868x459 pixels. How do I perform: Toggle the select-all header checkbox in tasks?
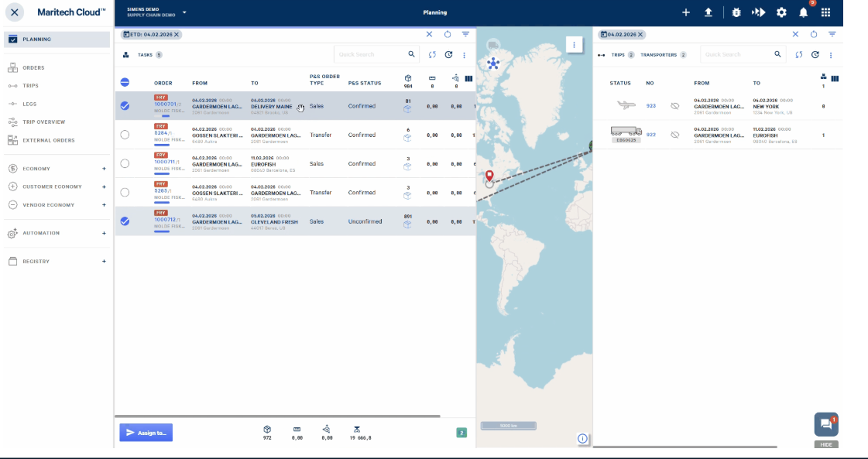click(x=125, y=83)
